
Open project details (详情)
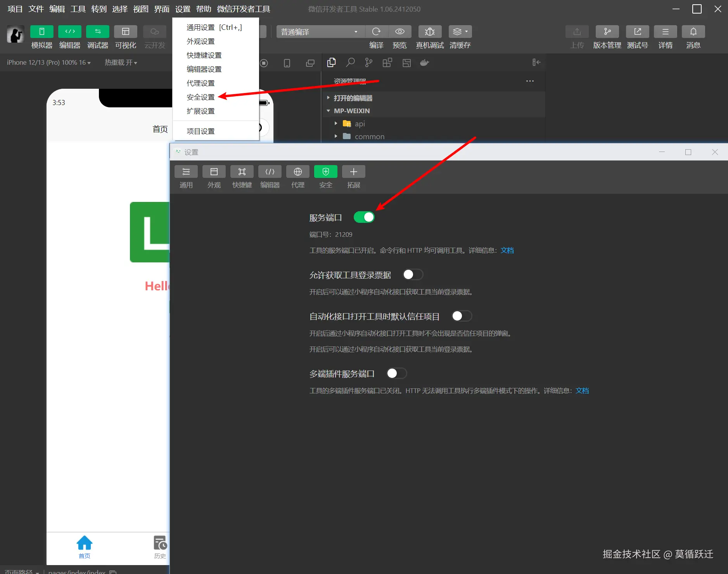[x=666, y=32]
